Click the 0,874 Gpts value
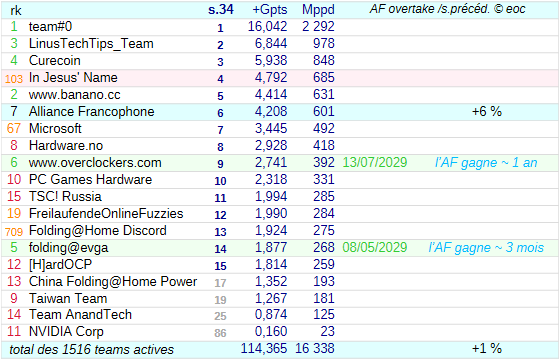 click(271, 315)
